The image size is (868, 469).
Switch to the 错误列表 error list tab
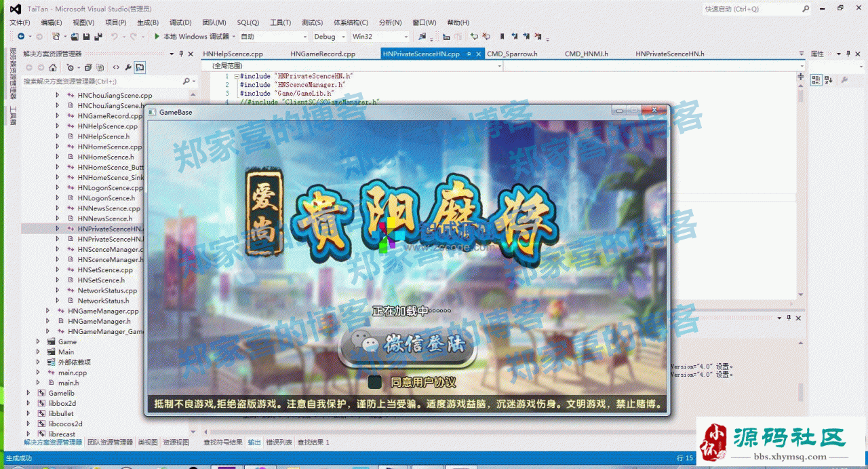coord(279,442)
